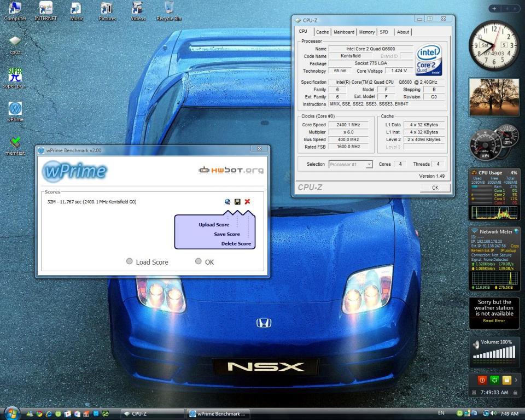
Task: Click the red power button in gadget
Action: pos(482,380)
